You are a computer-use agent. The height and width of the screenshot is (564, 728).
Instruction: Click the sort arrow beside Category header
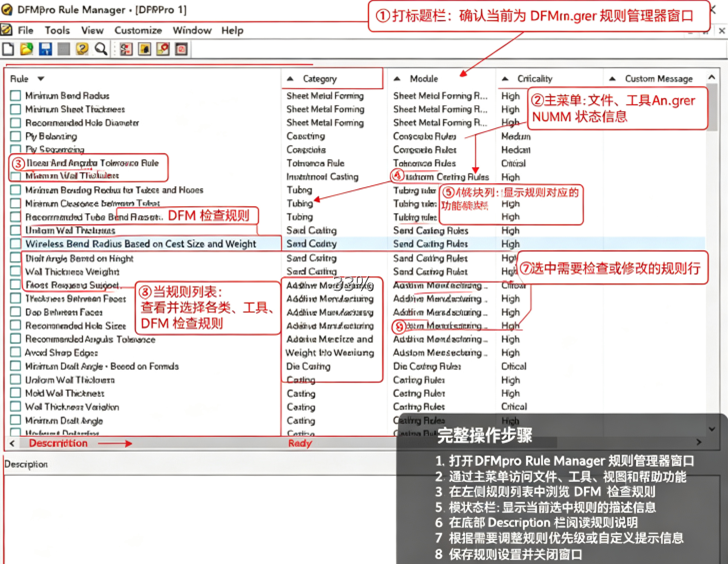coord(290,79)
